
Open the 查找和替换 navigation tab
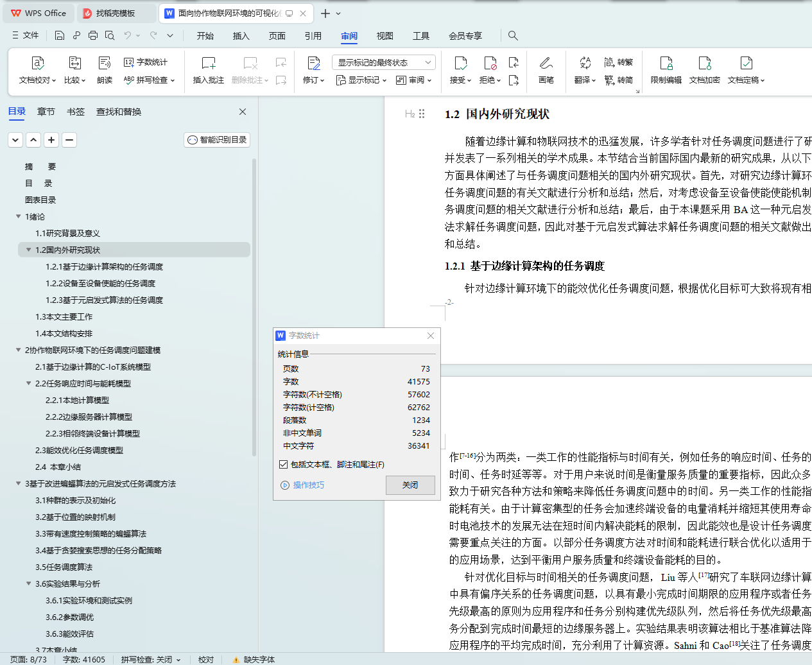pyautogui.click(x=119, y=112)
